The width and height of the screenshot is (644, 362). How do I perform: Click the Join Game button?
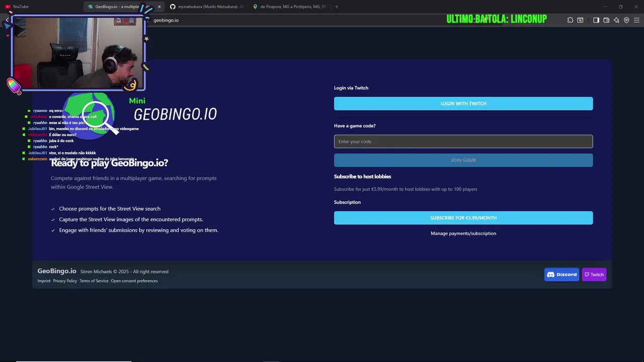point(463,160)
